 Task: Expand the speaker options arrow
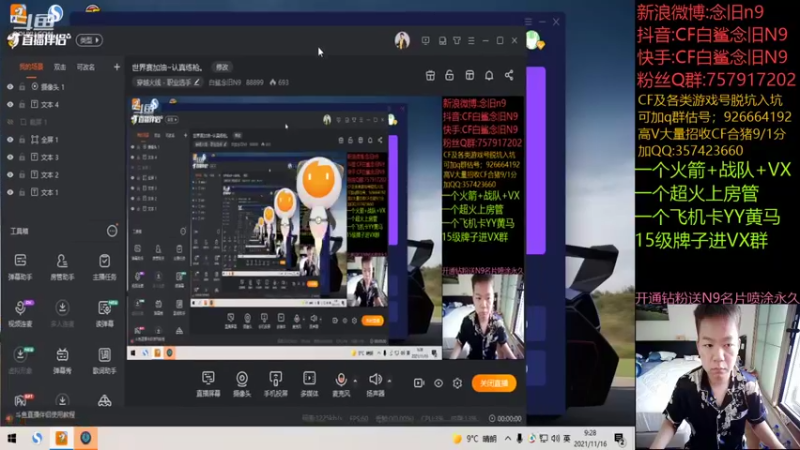pos(389,381)
